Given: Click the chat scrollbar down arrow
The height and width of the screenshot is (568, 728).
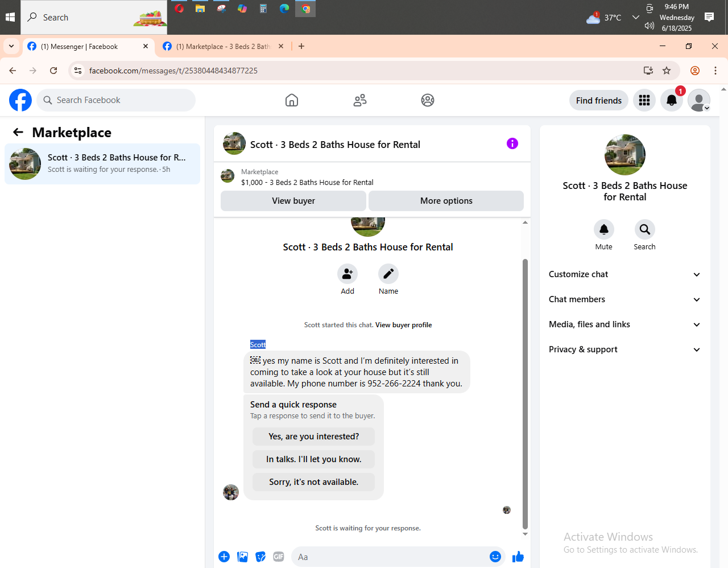Looking at the screenshot, I should coord(525,534).
